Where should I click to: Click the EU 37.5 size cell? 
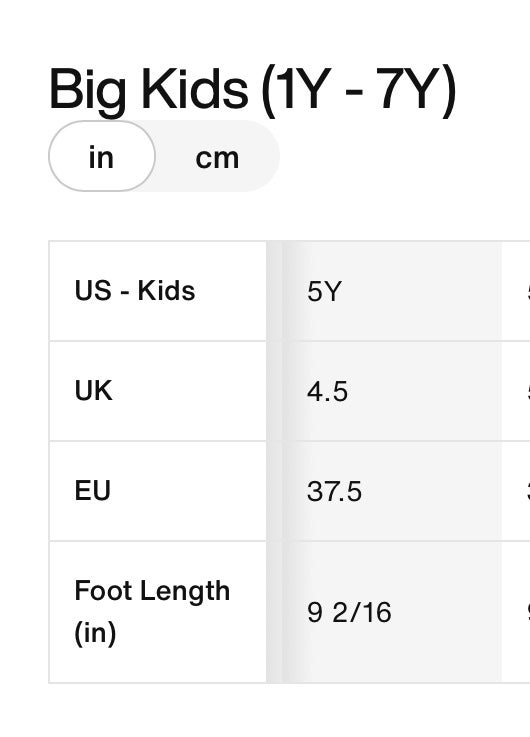[392, 491]
